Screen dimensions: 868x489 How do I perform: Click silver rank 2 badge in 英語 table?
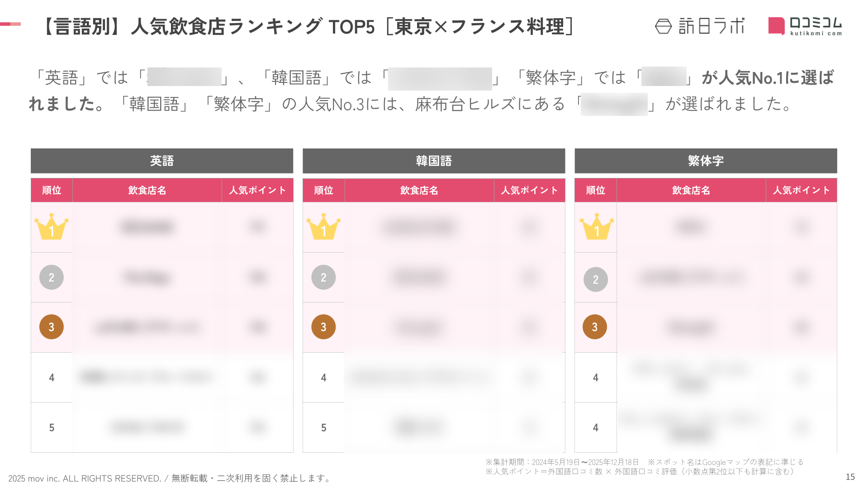52,277
